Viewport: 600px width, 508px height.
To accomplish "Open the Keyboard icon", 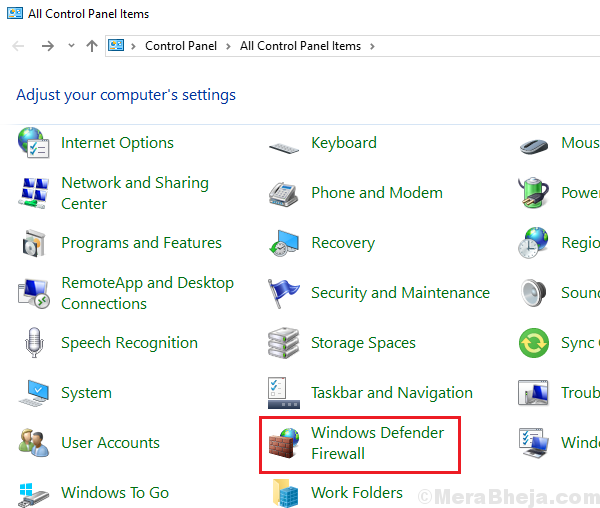I will (x=284, y=147).
